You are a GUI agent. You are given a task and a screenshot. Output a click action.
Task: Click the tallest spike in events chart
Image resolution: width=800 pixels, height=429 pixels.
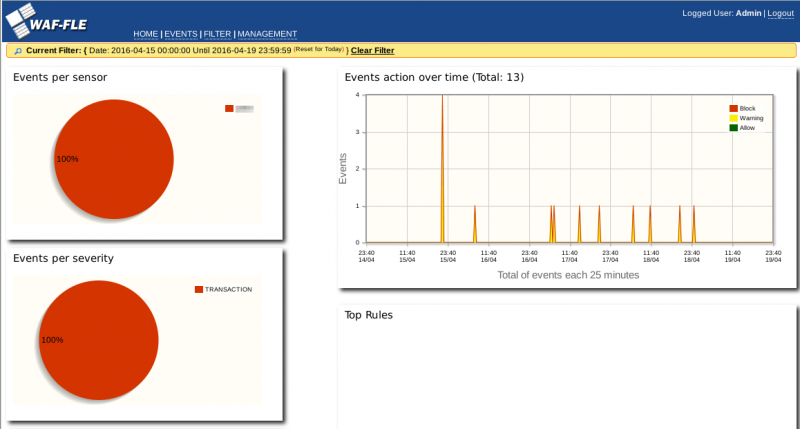pyautogui.click(x=442, y=150)
